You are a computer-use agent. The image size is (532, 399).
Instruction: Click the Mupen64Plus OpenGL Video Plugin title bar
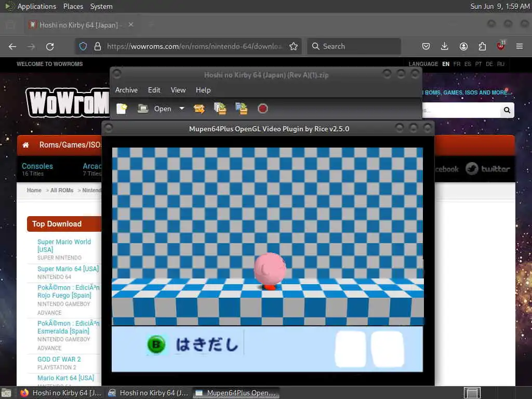click(269, 129)
